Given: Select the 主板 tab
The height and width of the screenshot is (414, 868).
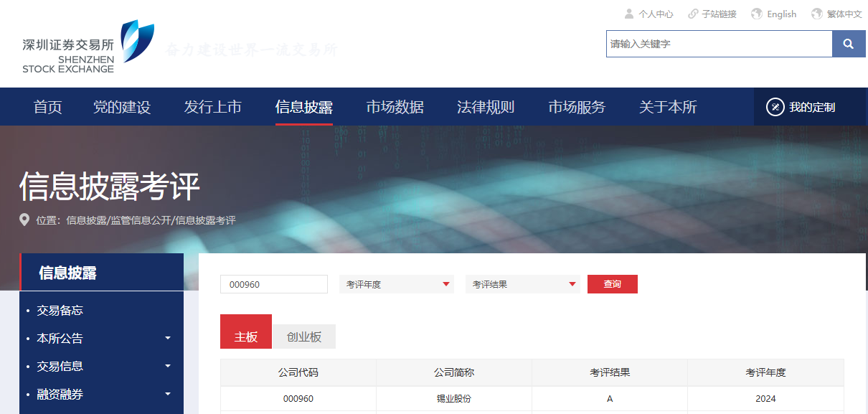Looking at the screenshot, I should [246, 336].
